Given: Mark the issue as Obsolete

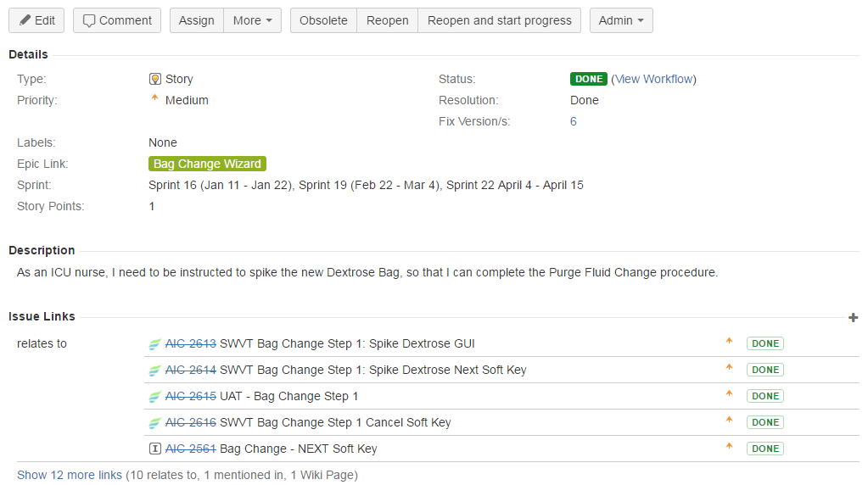Looking at the screenshot, I should [x=323, y=20].
